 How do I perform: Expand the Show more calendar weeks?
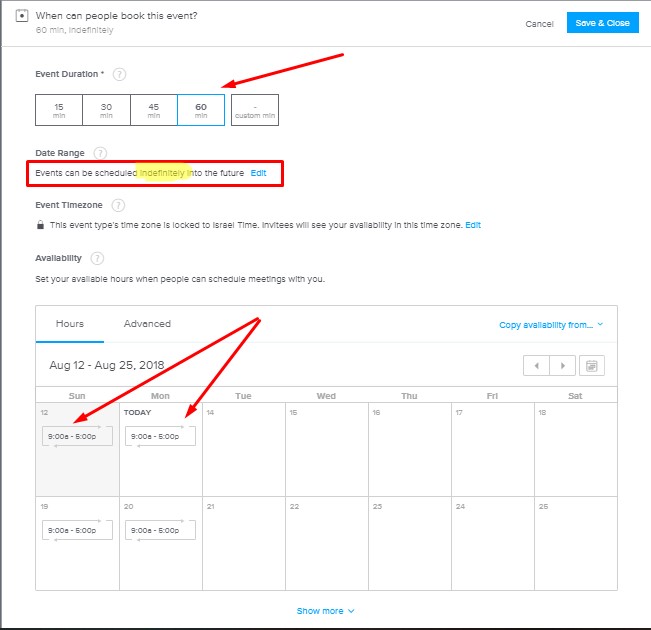pyautogui.click(x=326, y=611)
